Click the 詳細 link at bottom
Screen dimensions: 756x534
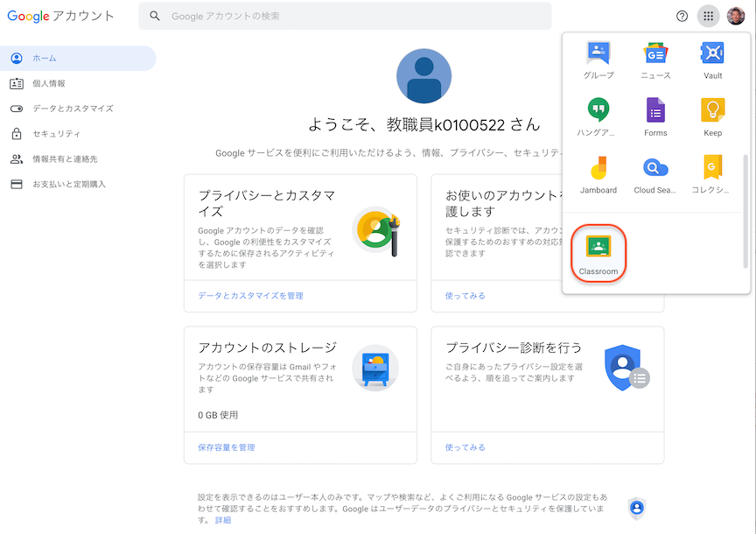(223, 520)
